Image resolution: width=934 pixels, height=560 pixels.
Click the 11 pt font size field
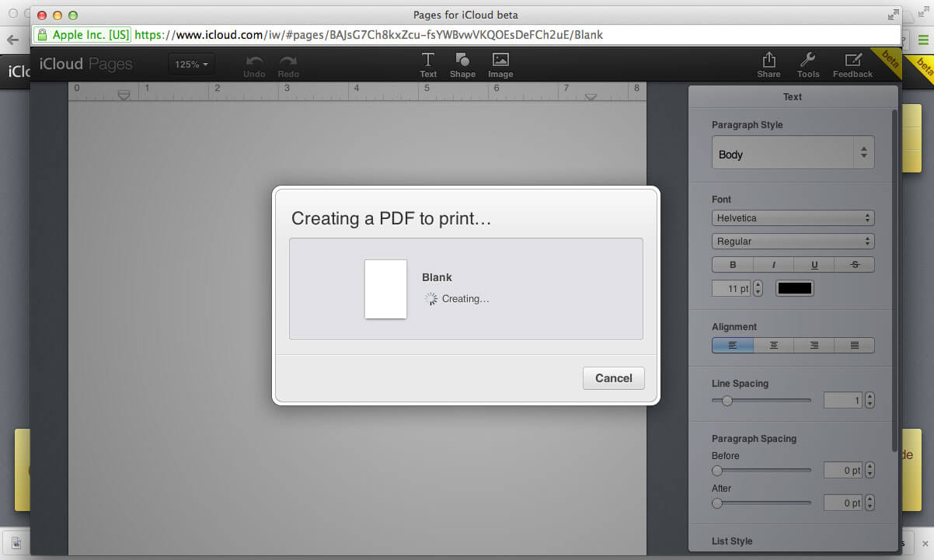(x=731, y=288)
